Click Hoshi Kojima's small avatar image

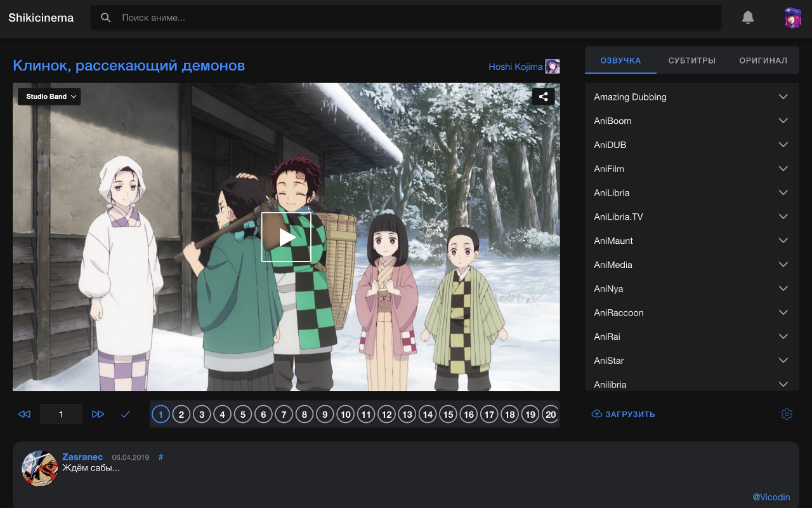(x=553, y=67)
